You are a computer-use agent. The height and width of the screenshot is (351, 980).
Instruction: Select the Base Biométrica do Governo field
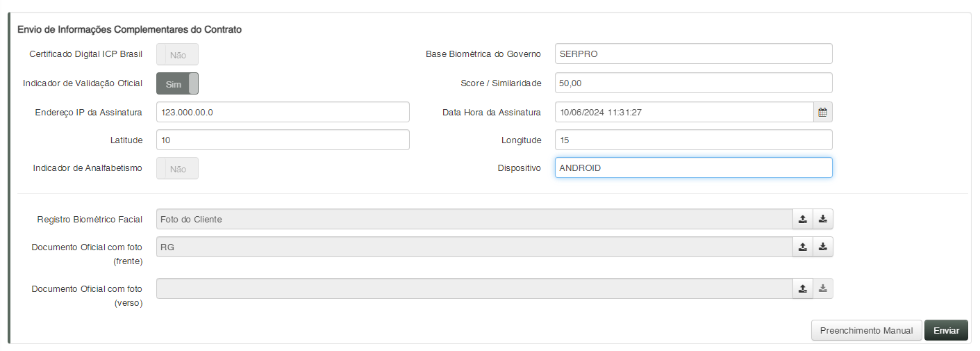pos(693,54)
